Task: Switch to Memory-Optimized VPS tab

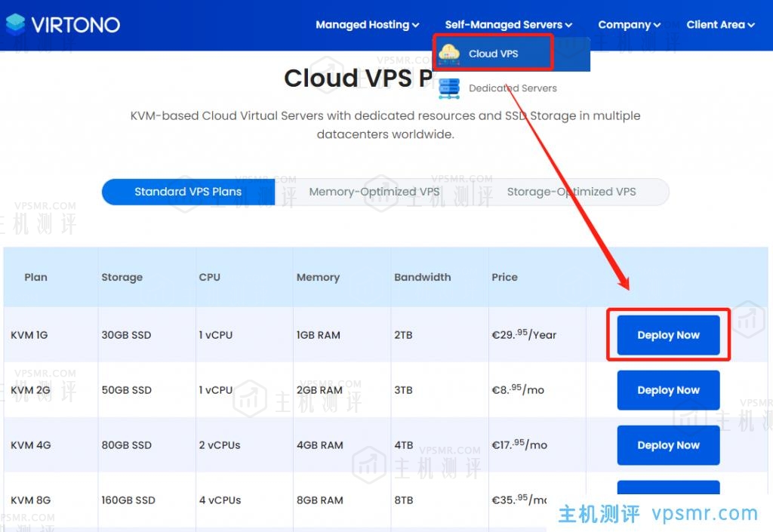Action: pyautogui.click(x=374, y=192)
